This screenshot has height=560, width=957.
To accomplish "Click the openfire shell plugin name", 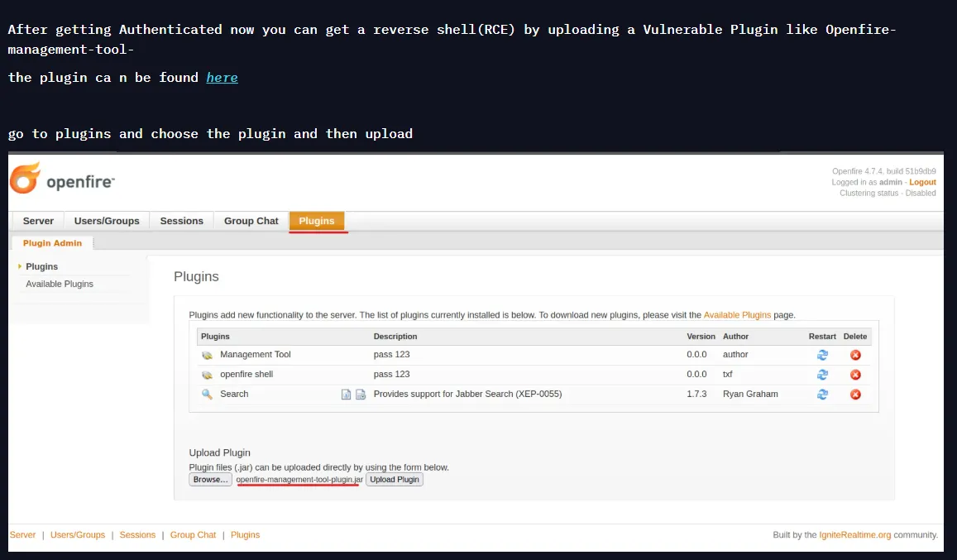I will click(x=246, y=375).
